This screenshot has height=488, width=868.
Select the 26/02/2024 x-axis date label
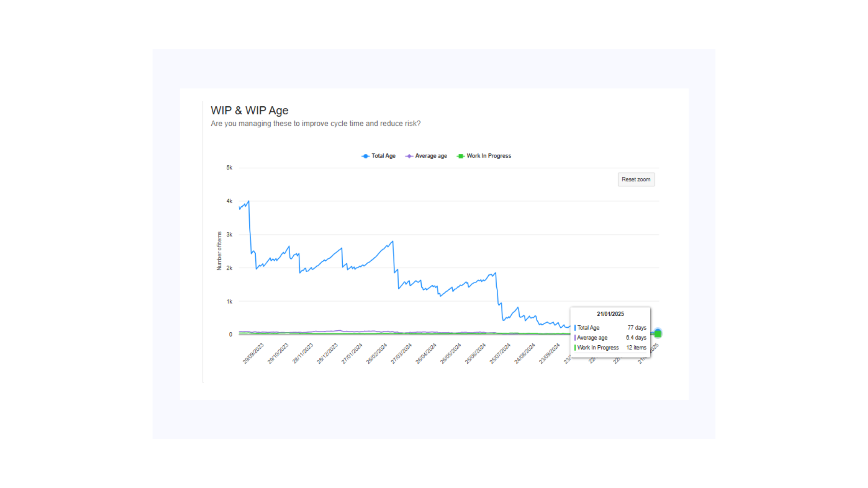(x=377, y=353)
